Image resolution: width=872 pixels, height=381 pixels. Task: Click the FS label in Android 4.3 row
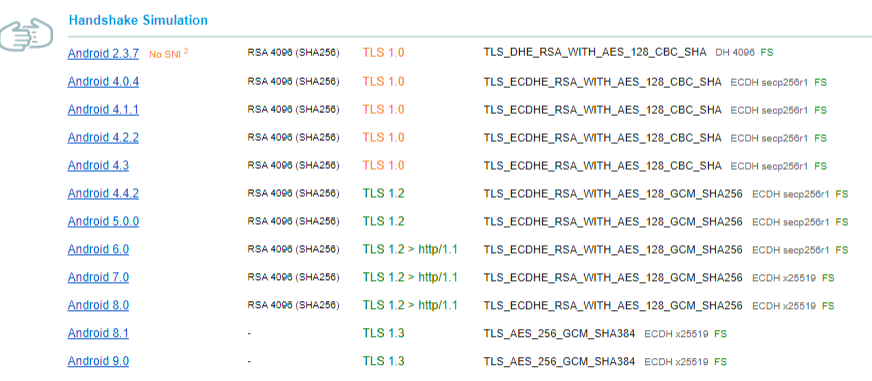tap(820, 166)
